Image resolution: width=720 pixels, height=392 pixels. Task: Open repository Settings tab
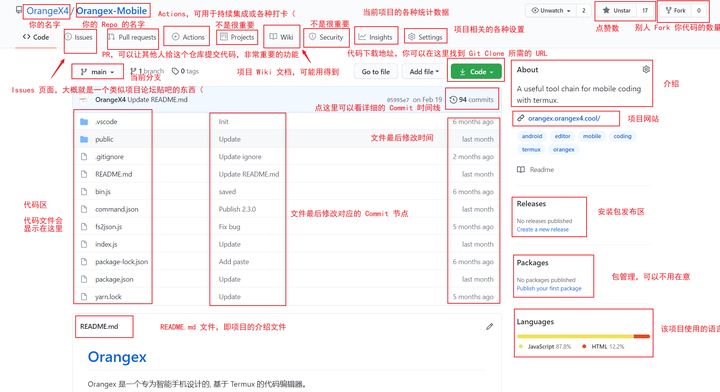425,37
